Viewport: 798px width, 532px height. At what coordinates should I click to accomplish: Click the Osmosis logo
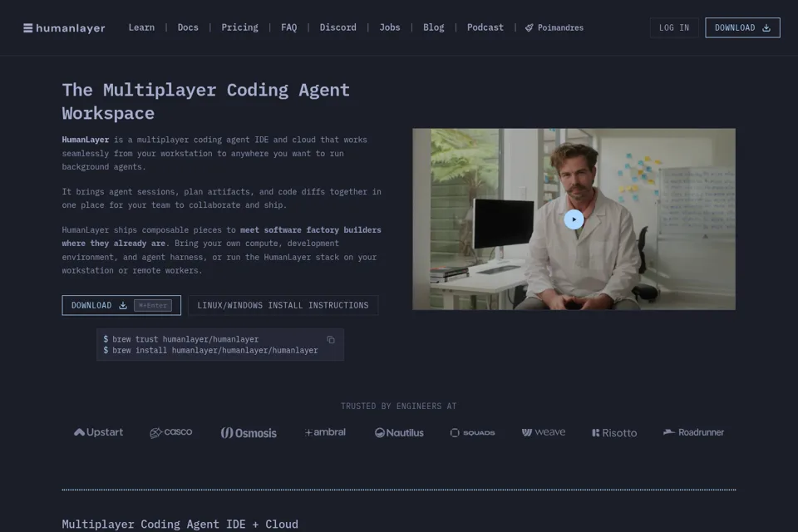249,433
